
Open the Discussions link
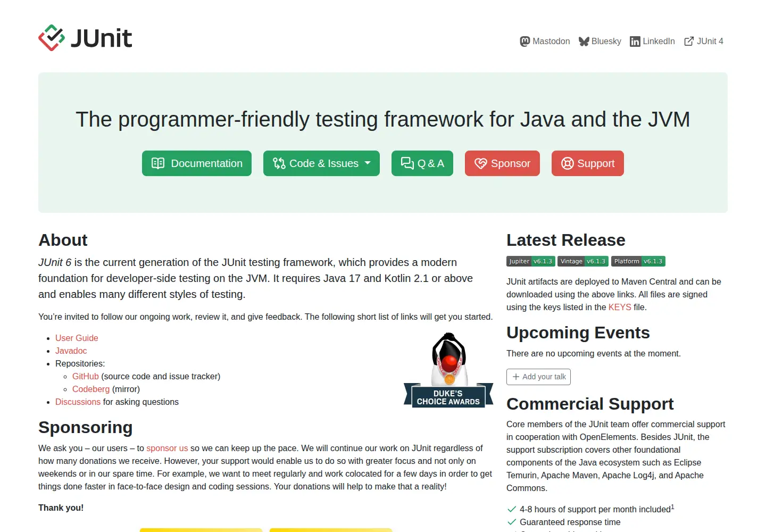(78, 402)
